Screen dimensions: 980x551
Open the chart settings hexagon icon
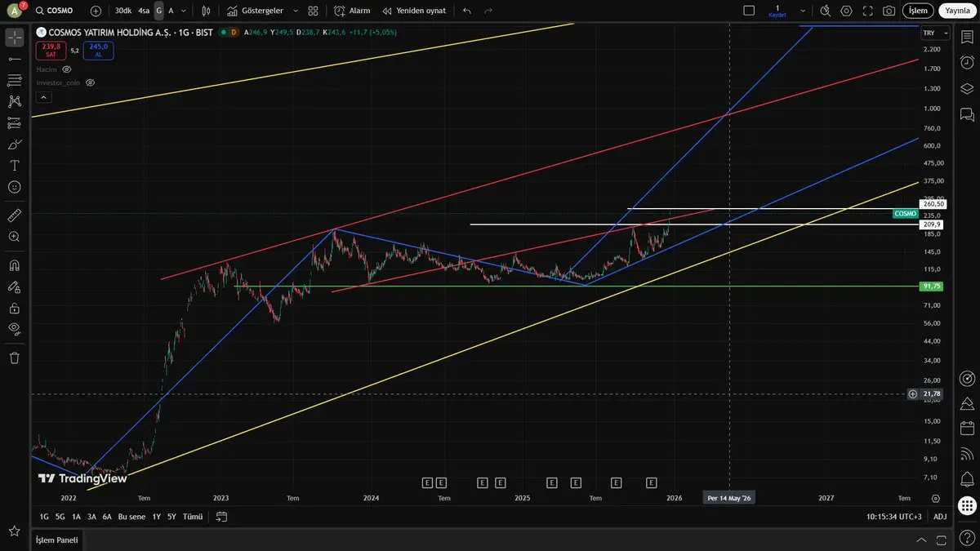pos(846,11)
